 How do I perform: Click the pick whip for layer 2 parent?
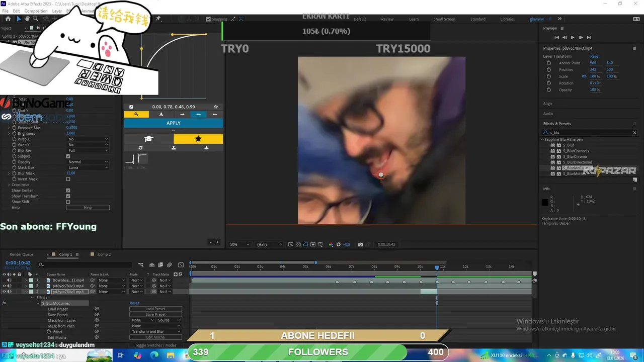click(93, 286)
